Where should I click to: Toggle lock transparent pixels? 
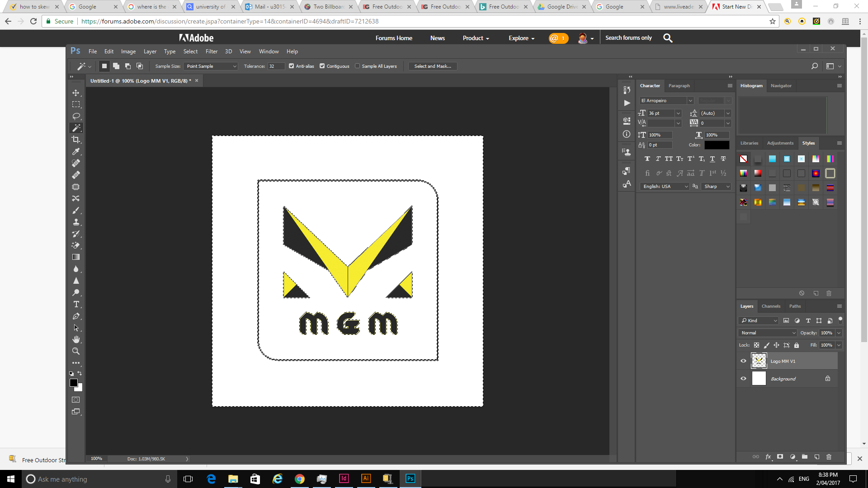tap(756, 345)
